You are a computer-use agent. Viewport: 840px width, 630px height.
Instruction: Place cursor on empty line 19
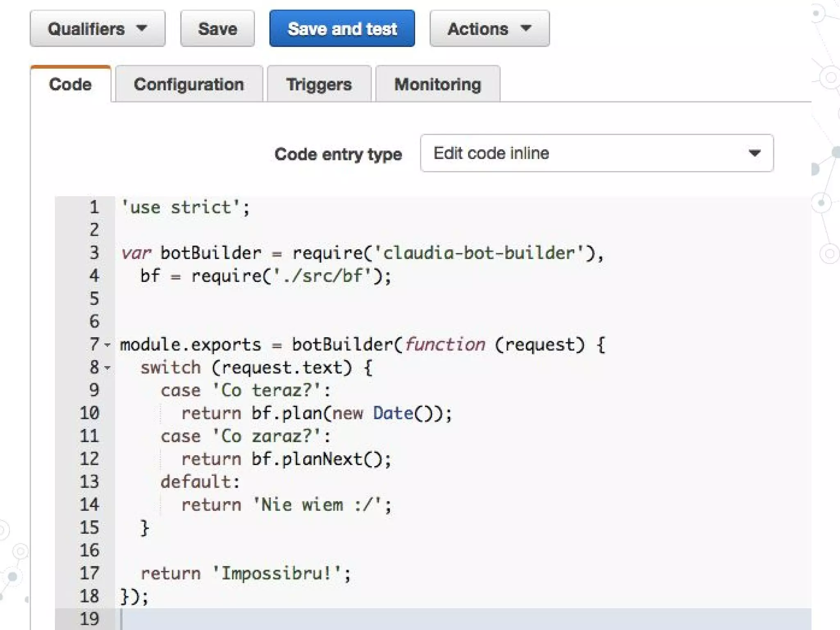287,619
